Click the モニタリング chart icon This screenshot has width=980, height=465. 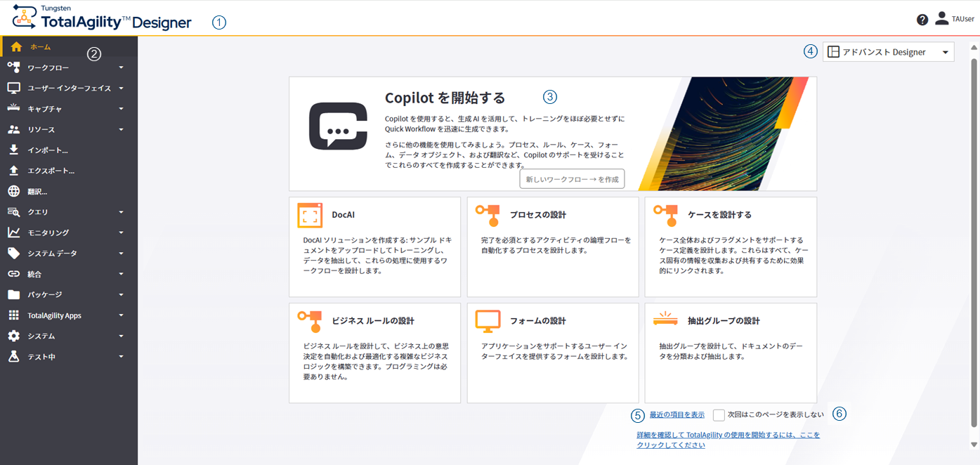click(15, 232)
